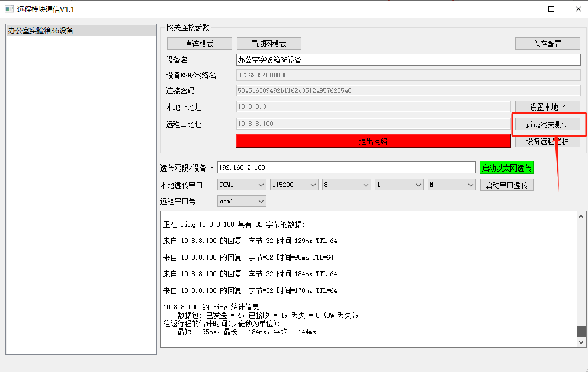Open 设备远程维护 device maintenance
588x372 pixels.
point(547,141)
